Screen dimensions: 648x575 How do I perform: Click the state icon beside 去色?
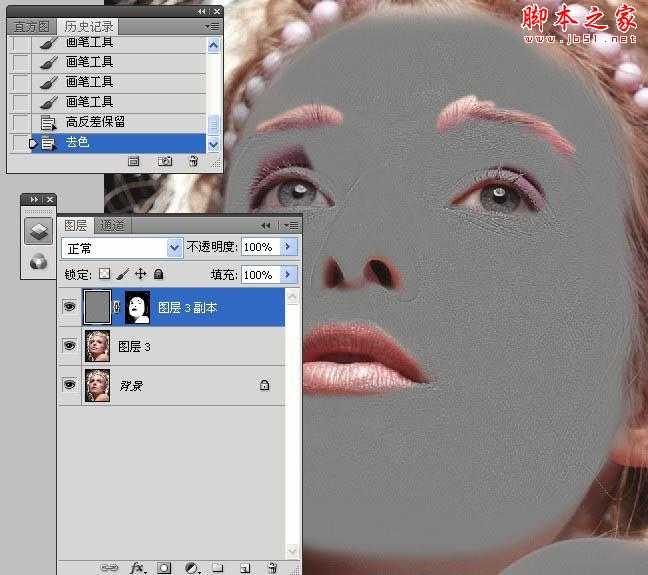click(x=48, y=143)
